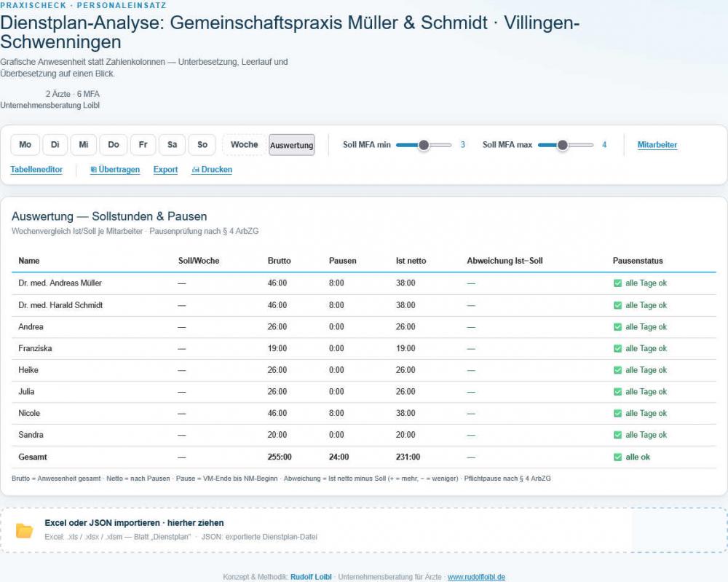Image resolution: width=728 pixels, height=582 pixels.
Task: Click the Brutto column header
Action: (x=279, y=261)
